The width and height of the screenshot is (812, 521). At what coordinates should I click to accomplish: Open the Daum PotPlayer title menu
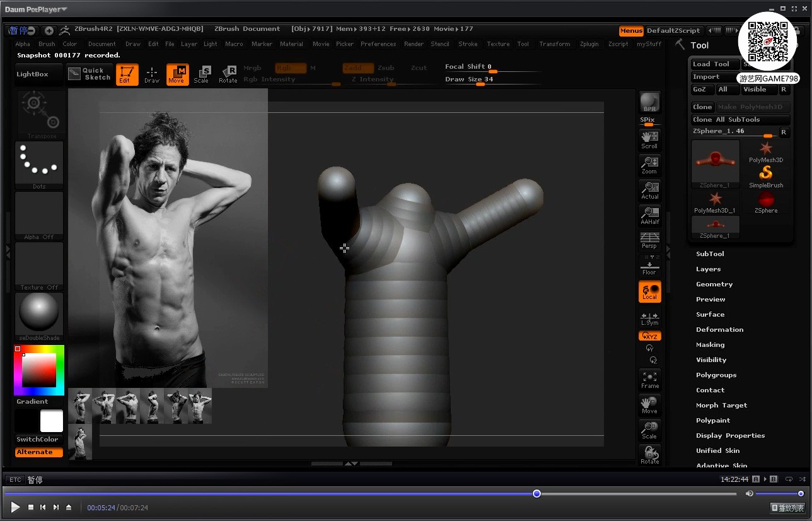click(x=36, y=9)
